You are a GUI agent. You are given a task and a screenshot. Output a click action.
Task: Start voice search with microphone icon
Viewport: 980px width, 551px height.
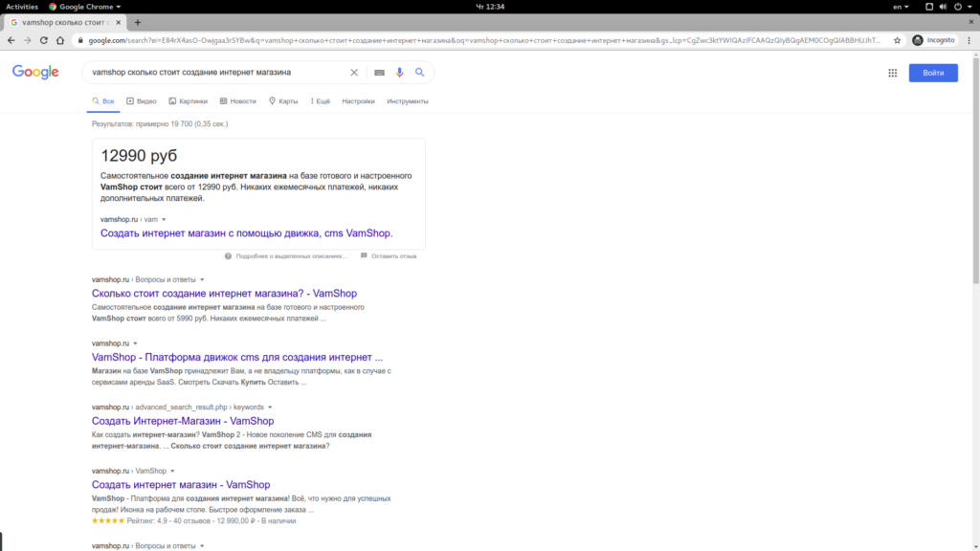point(399,73)
